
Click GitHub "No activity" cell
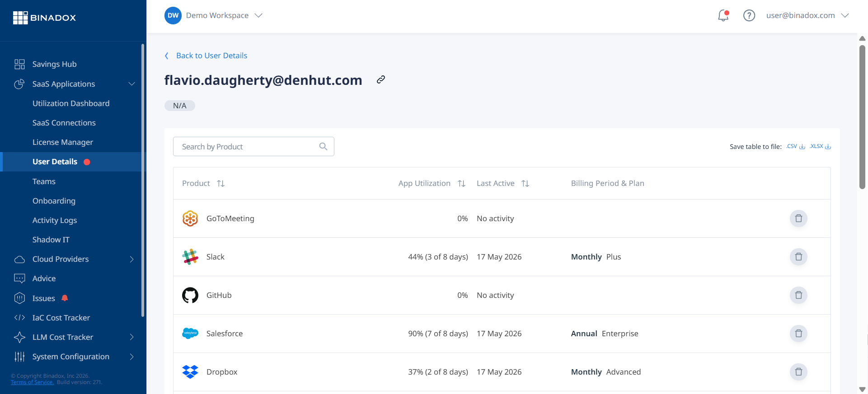coord(495,295)
